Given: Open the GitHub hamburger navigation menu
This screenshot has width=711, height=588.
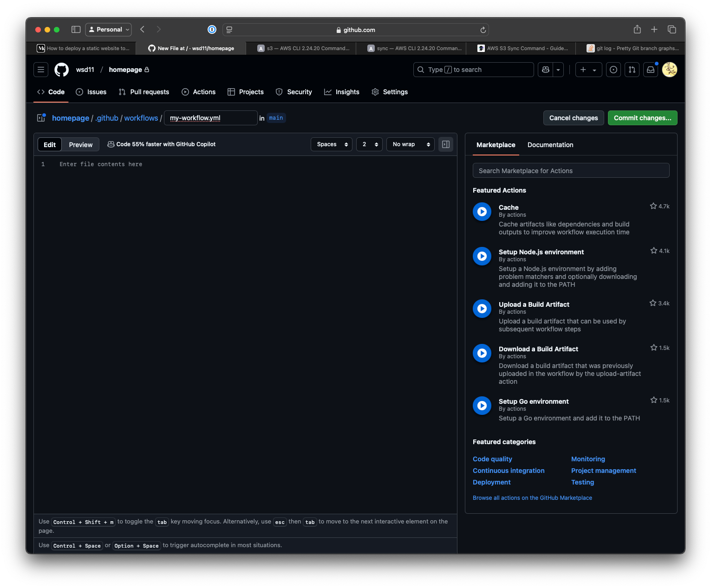Looking at the screenshot, I should tap(41, 70).
